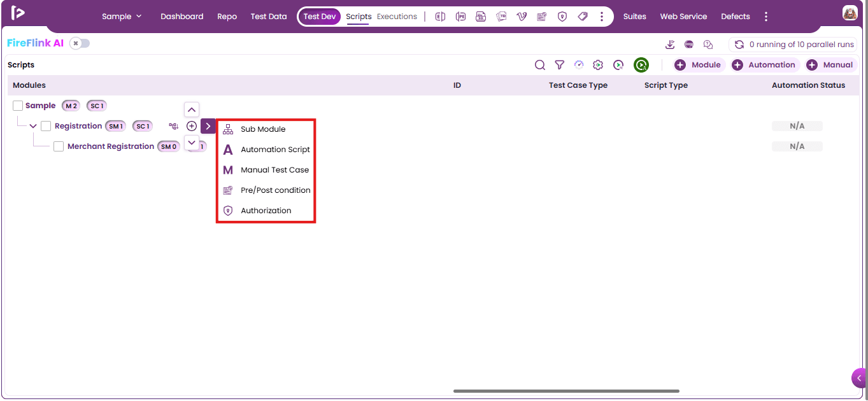Choose Manual Test Case menu entry
The image size is (868, 401).
(x=266, y=170)
